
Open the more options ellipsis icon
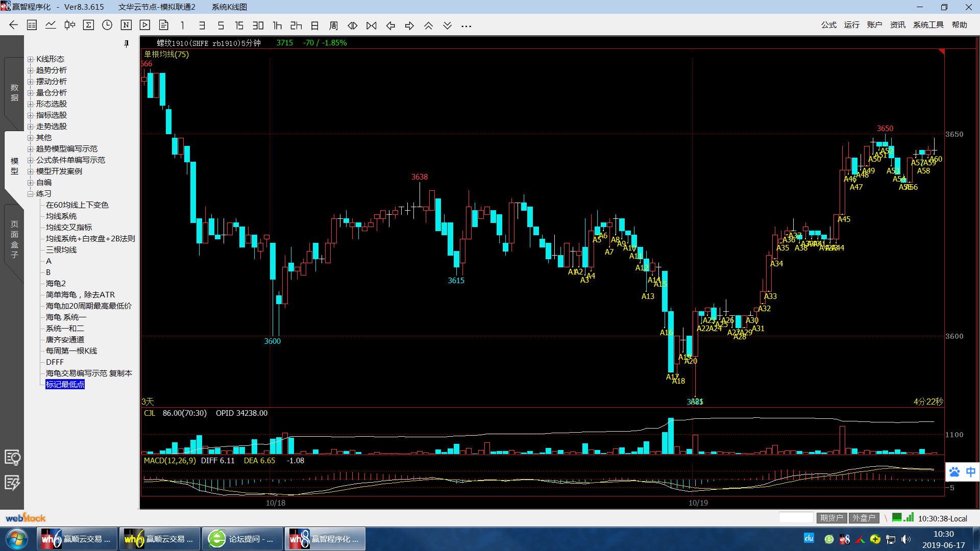[466, 26]
